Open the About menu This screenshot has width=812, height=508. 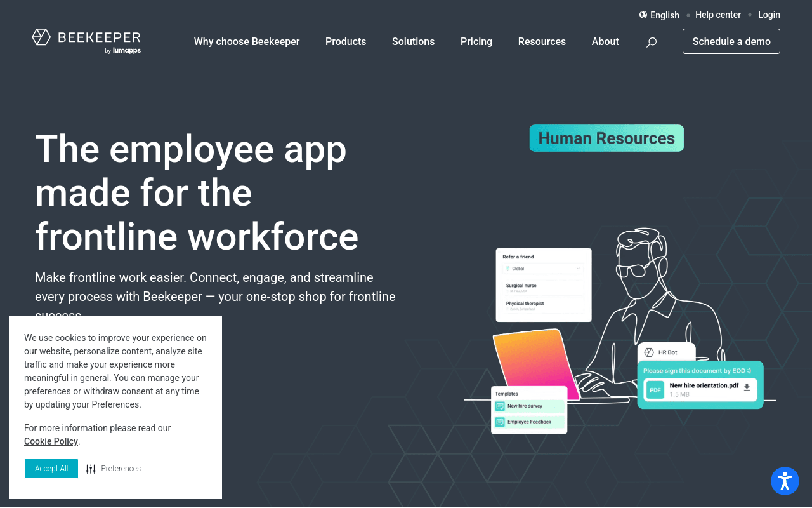[x=605, y=41]
